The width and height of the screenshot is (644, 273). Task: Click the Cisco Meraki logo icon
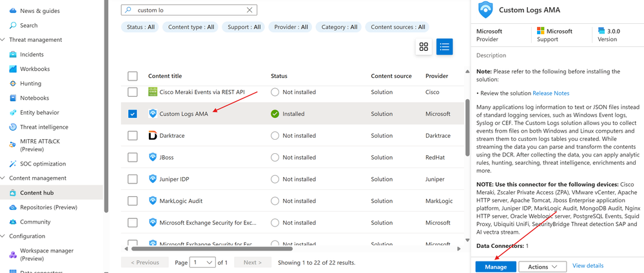pyautogui.click(x=153, y=92)
